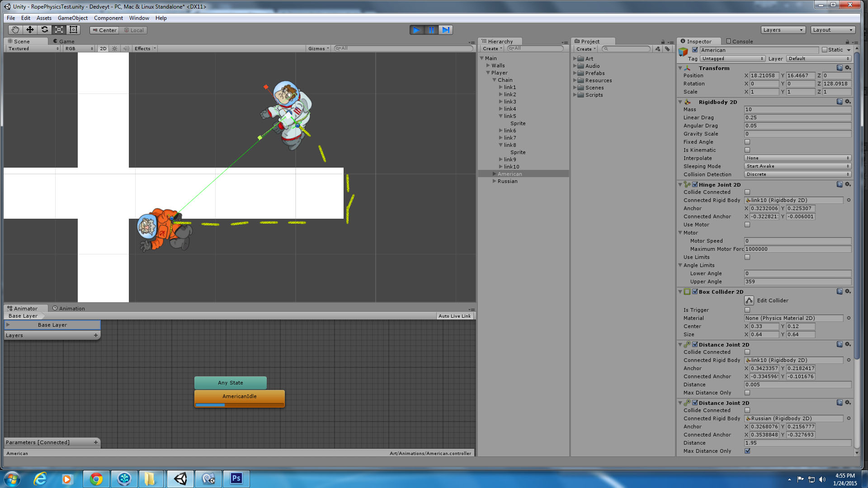Image resolution: width=868 pixels, height=488 pixels.
Task: Select the Hand tool in the toolbar
Action: (15, 30)
